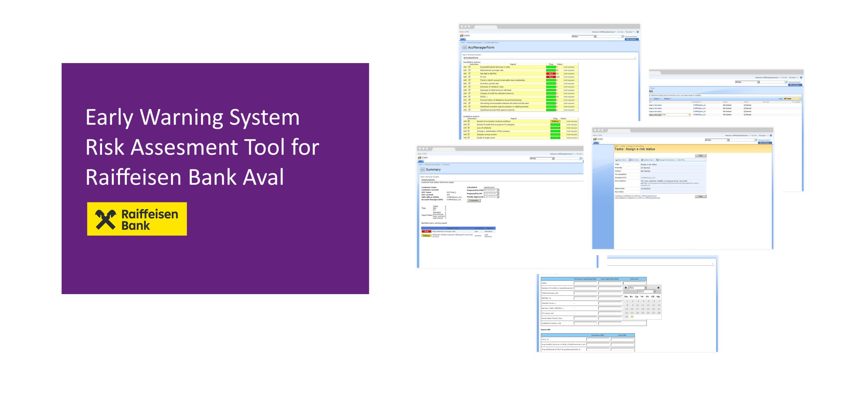868x398 pixels.
Task: Click the COMPAQ\acc_m3 assigned-to link
Action: [648, 178]
